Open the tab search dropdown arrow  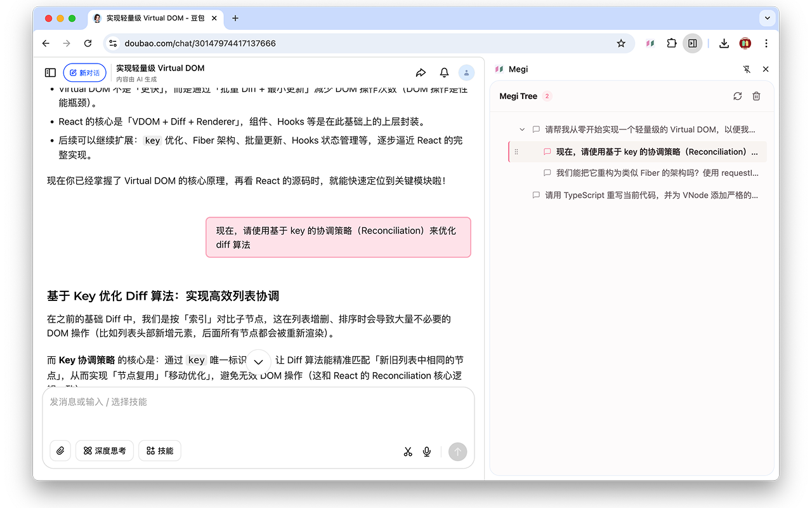(768, 18)
